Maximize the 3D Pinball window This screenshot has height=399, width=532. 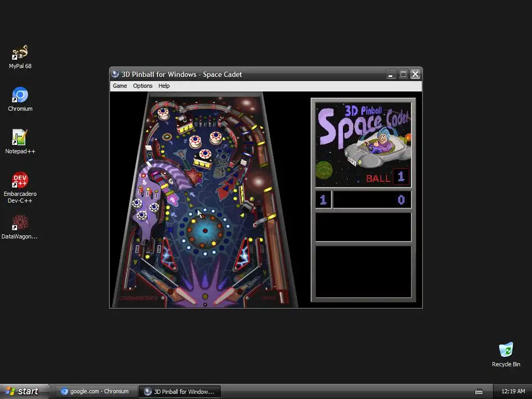coord(403,74)
